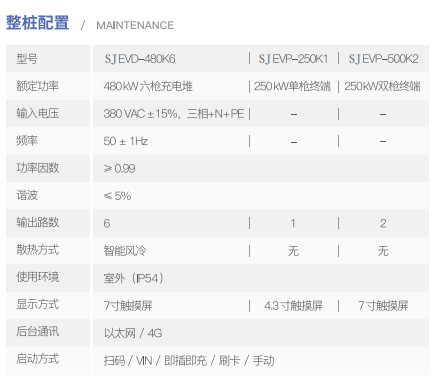Click the 以太网 / 4G communication value
Screen dimensions: 438x384
pyautogui.click(x=133, y=333)
